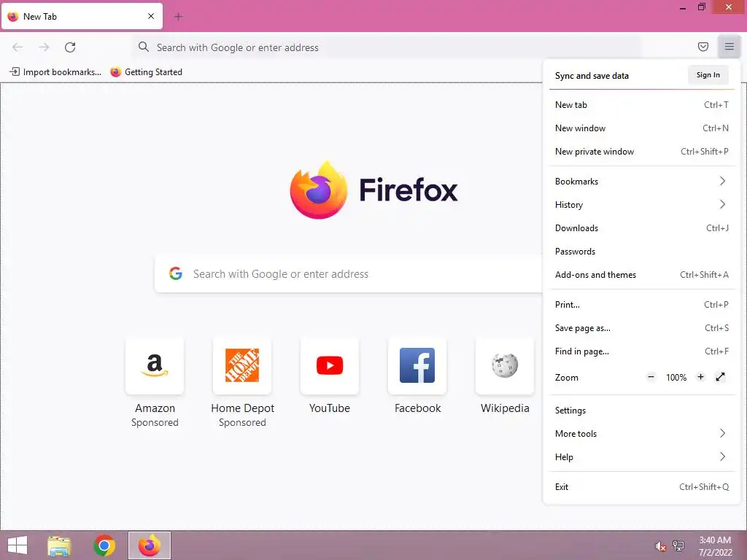The image size is (747, 560).
Task: Click muted volume tray icon
Action: (x=660, y=546)
